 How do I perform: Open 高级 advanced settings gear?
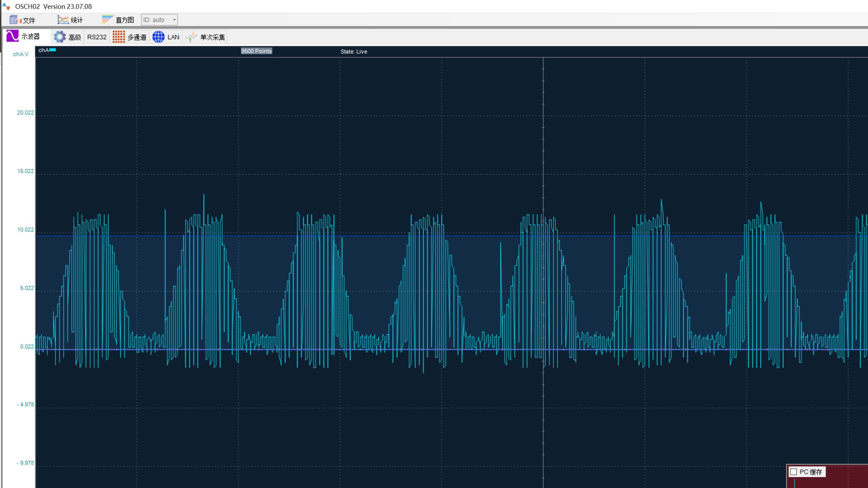pyautogui.click(x=60, y=37)
